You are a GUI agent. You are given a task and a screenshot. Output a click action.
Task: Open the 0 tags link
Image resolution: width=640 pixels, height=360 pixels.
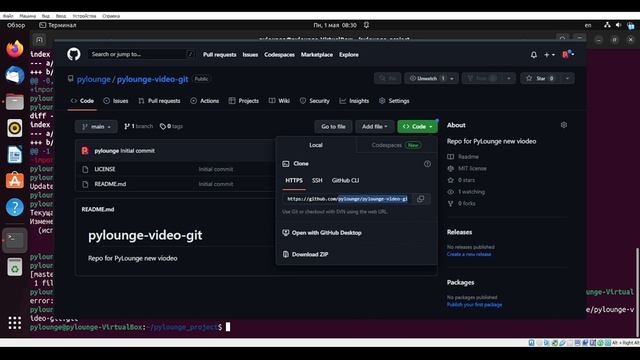171,127
